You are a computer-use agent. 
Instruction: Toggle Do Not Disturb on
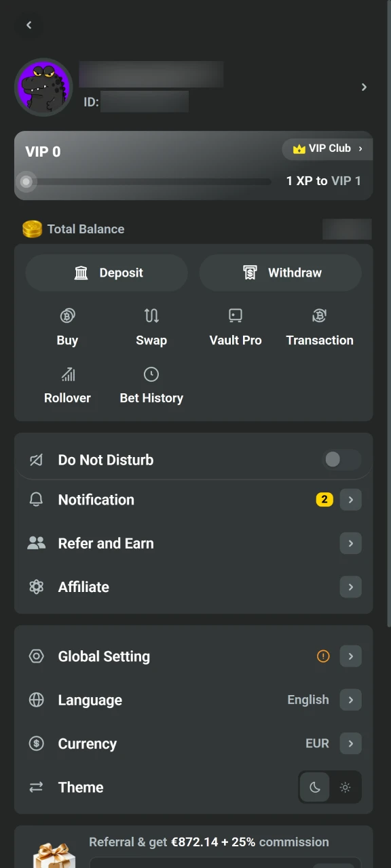[x=341, y=460]
